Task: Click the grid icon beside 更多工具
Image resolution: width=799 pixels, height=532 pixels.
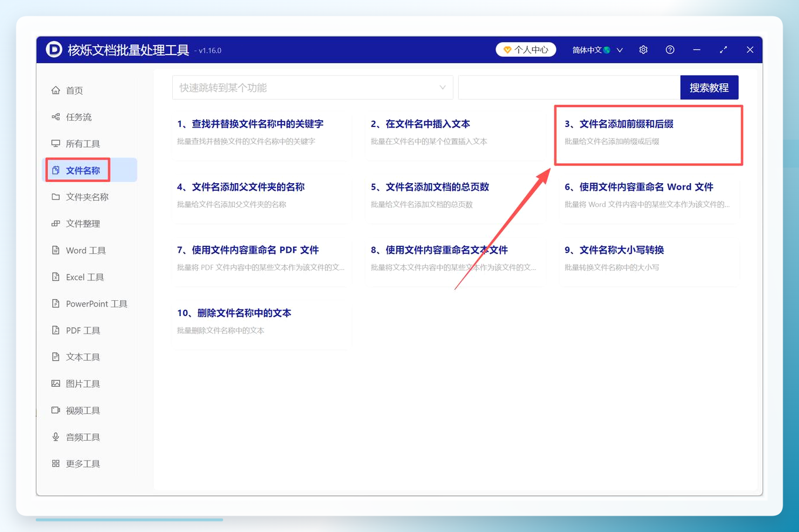Action: pos(56,464)
